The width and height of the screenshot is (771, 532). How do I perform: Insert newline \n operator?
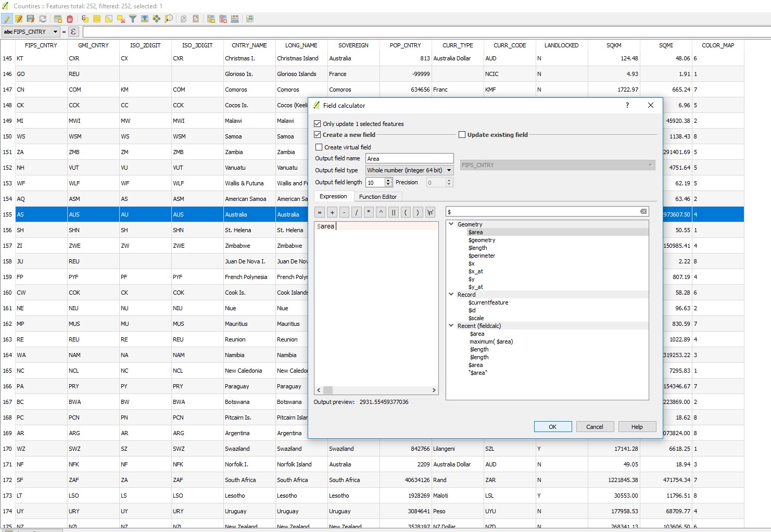(x=430, y=212)
